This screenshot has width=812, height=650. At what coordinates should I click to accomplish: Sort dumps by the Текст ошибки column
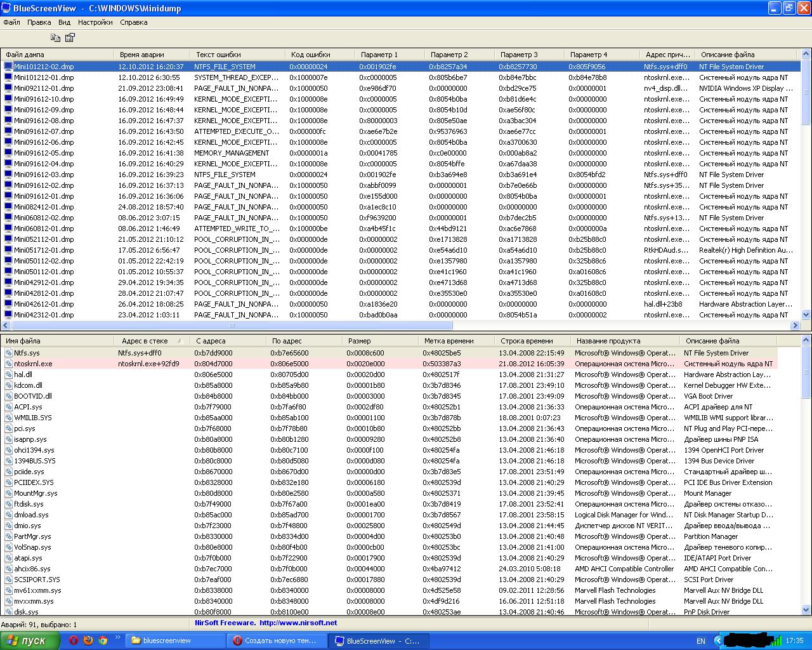pyautogui.click(x=238, y=55)
